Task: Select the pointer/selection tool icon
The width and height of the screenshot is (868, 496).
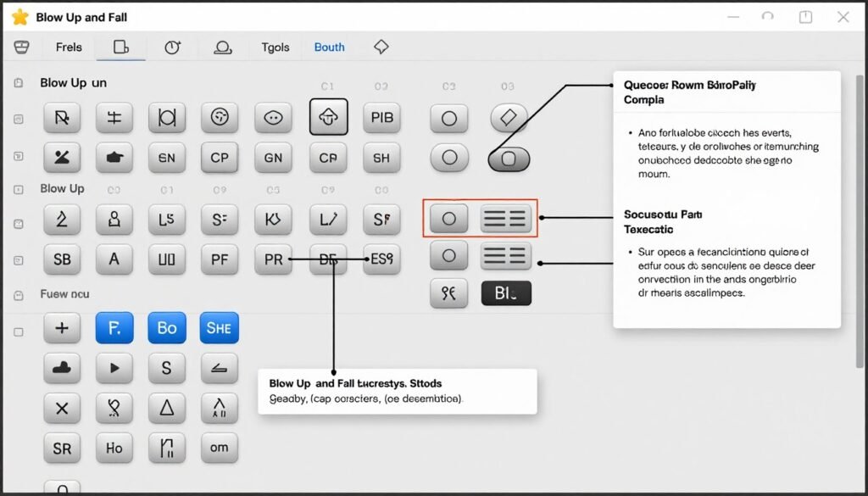Action: (62, 119)
